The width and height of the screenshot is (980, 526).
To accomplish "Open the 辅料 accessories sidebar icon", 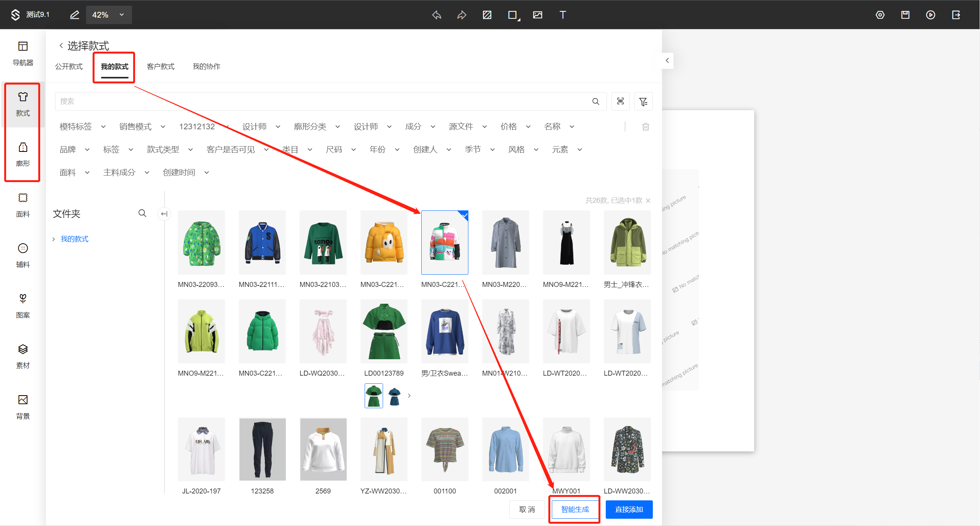I will click(x=23, y=256).
